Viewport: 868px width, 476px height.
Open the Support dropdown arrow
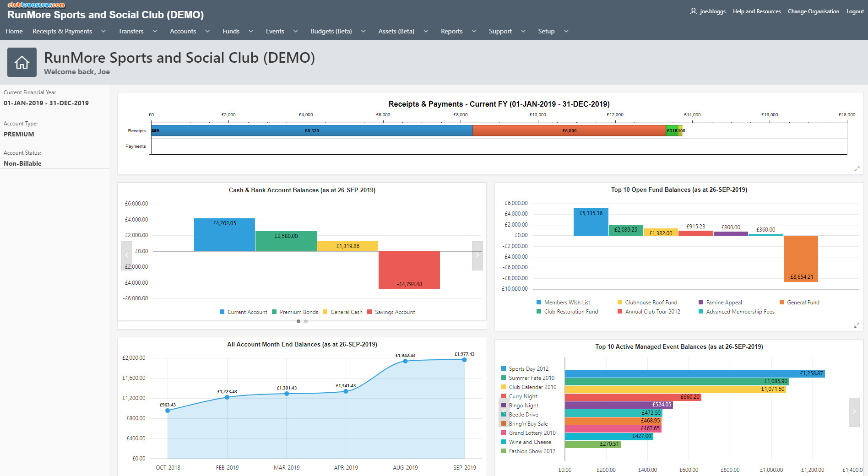(x=523, y=31)
